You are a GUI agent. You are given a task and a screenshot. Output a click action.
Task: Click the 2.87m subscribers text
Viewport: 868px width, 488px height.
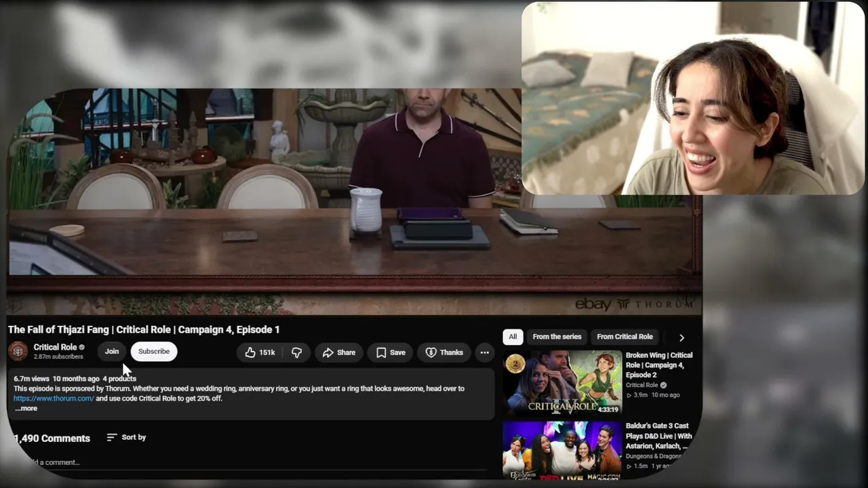(58, 357)
